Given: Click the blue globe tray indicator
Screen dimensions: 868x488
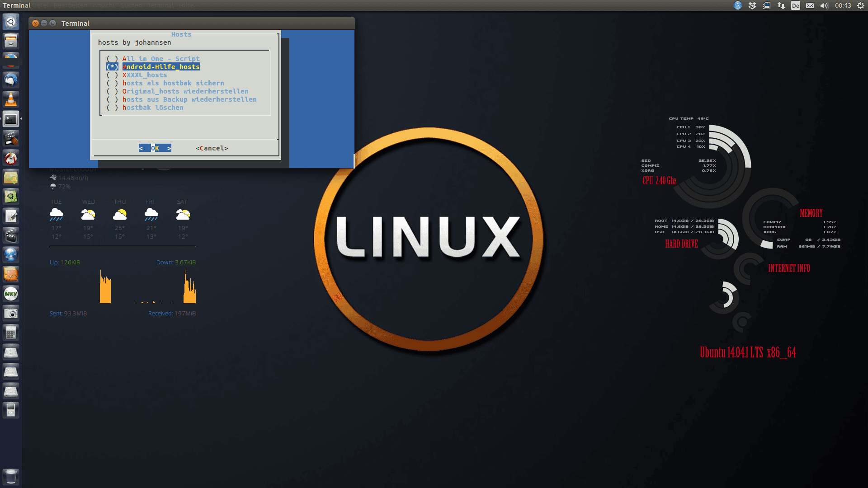Looking at the screenshot, I should 738,5.
